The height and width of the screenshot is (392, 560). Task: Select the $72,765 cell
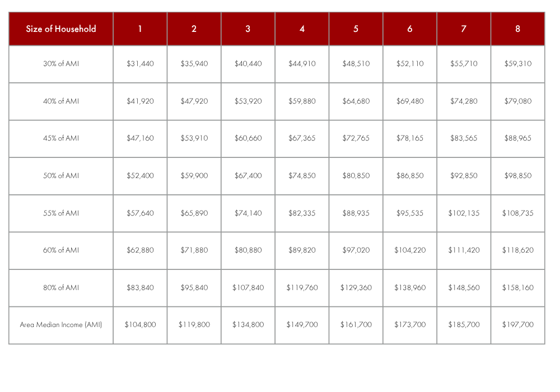pyautogui.click(x=356, y=138)
